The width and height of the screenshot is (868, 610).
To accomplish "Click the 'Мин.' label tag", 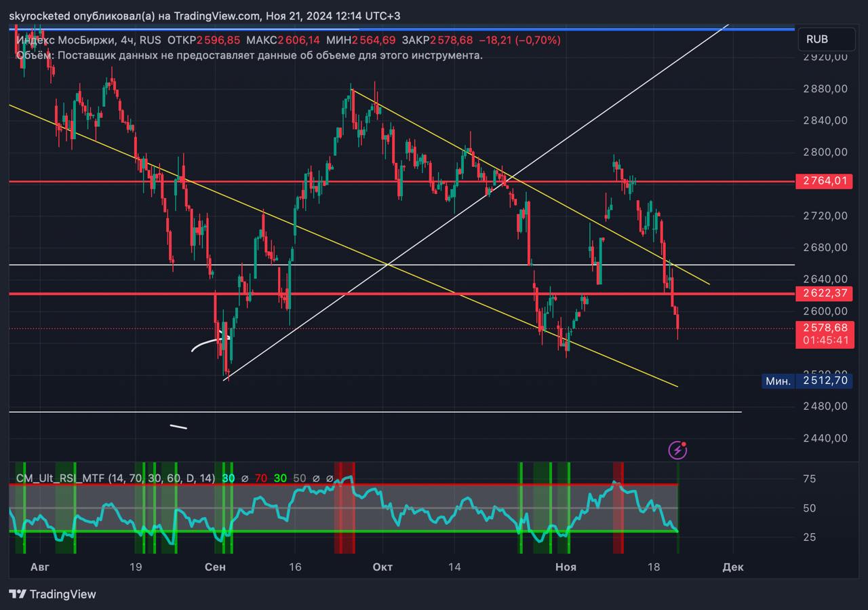I will (x=778, y=381).
